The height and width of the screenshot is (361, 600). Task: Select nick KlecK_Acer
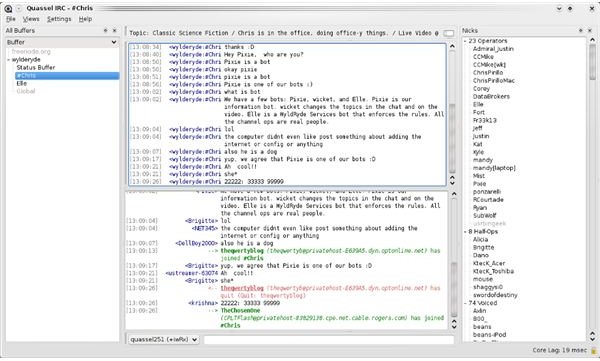[x=489, y=263]
